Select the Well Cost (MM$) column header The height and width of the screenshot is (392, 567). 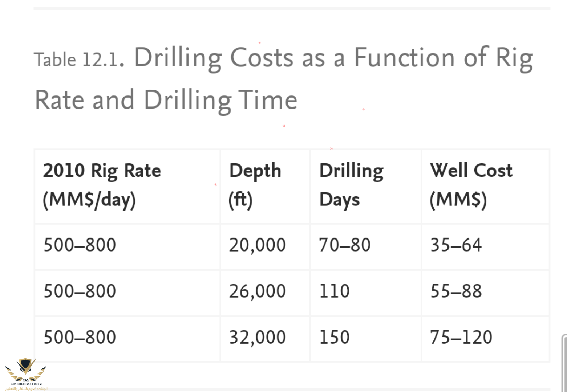click(471, 185)
